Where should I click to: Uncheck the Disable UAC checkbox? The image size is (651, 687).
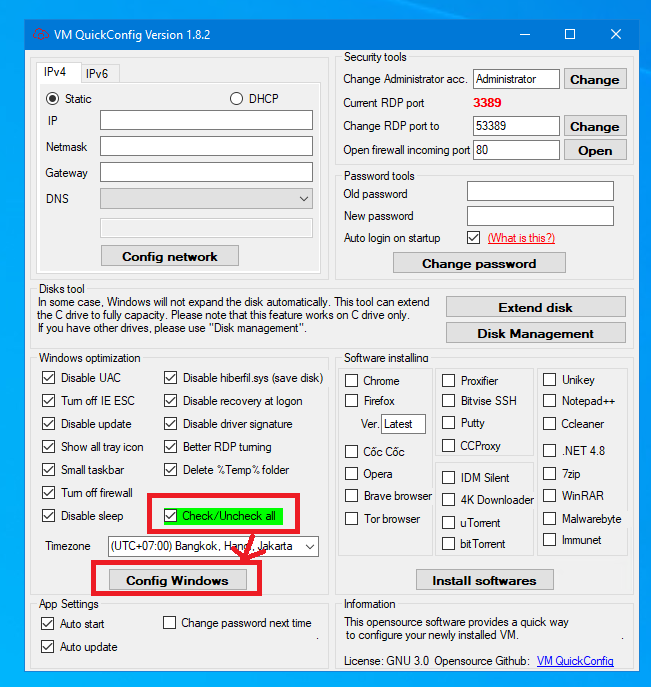48,378
